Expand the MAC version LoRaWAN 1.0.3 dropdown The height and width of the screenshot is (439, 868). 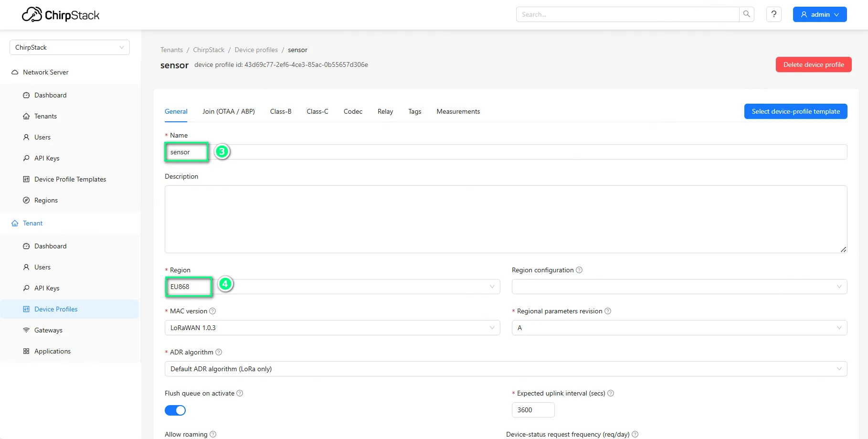[x=332, y=328]
